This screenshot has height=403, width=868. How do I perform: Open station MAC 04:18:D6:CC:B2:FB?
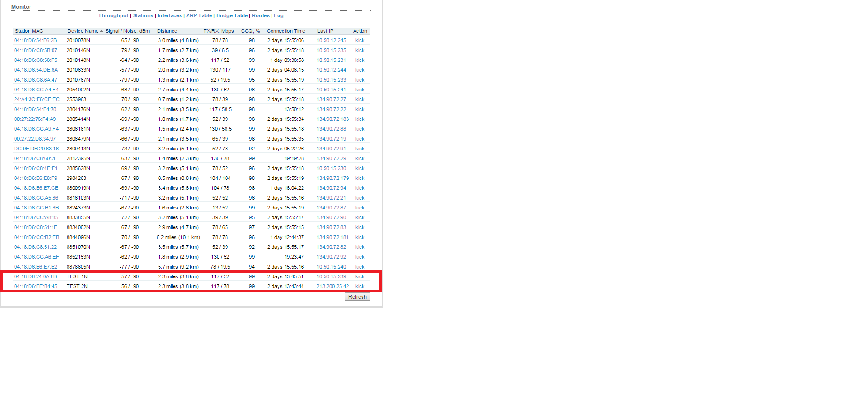coord(37,237)
